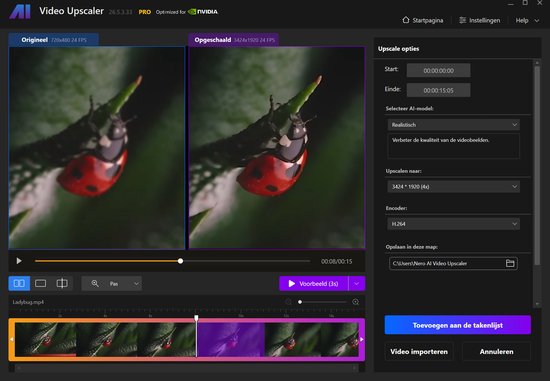Zoom in the timeline
Viewport: 550px width, 381px height.
(x=355, y=302)
